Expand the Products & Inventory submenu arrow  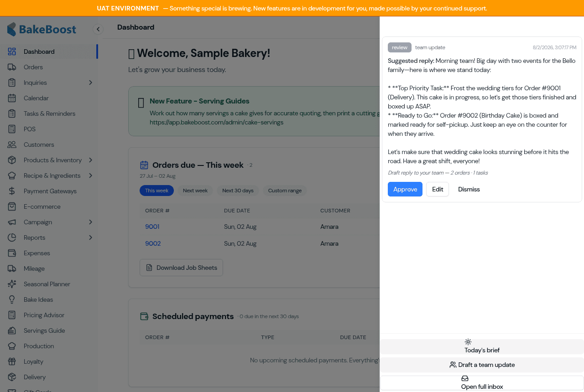(90, 160)
